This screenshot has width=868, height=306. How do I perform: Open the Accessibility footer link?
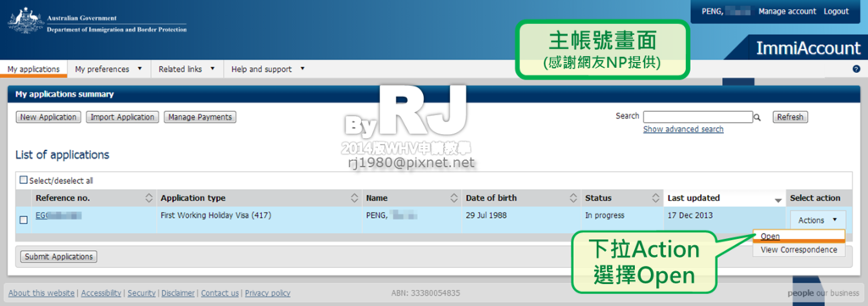coord(102,293)
